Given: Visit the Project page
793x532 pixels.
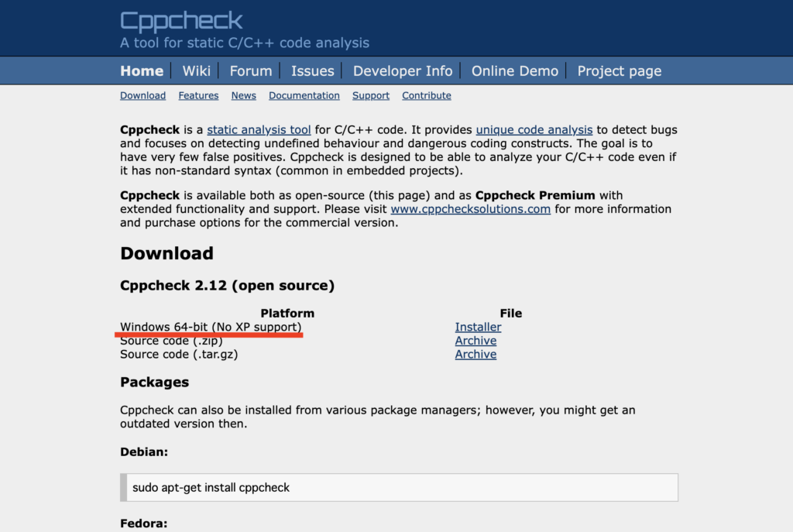Looking at the screenshot, I should (x=619, y=70).
